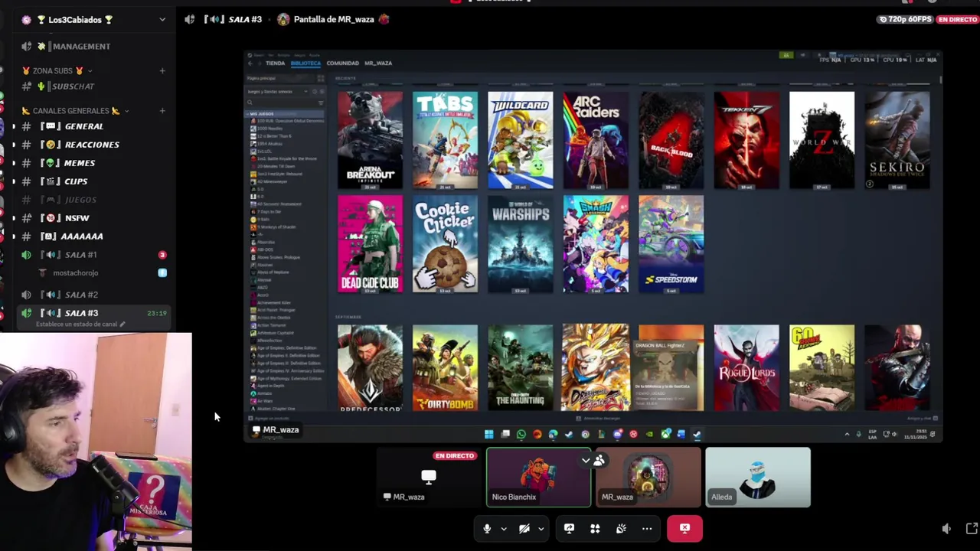Open microphone input options arrow
The width and height of the screenshot is (980, 551).
click(504, 529)
